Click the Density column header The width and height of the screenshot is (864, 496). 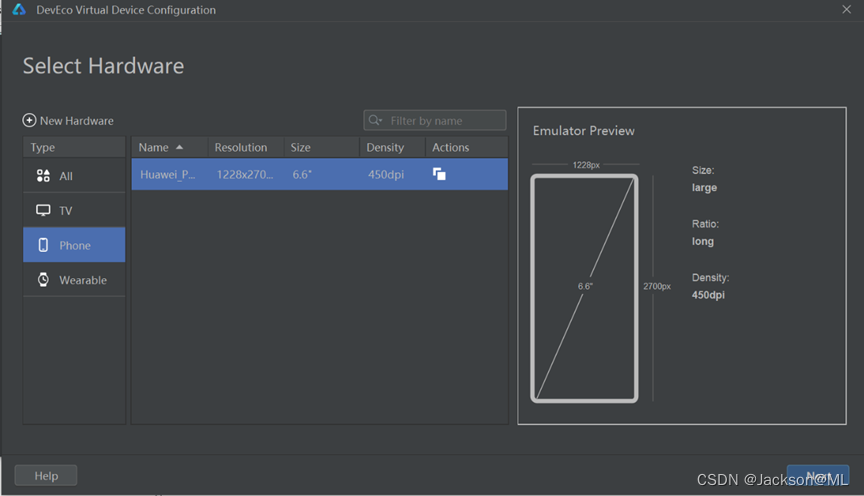(x=392, y=147)
